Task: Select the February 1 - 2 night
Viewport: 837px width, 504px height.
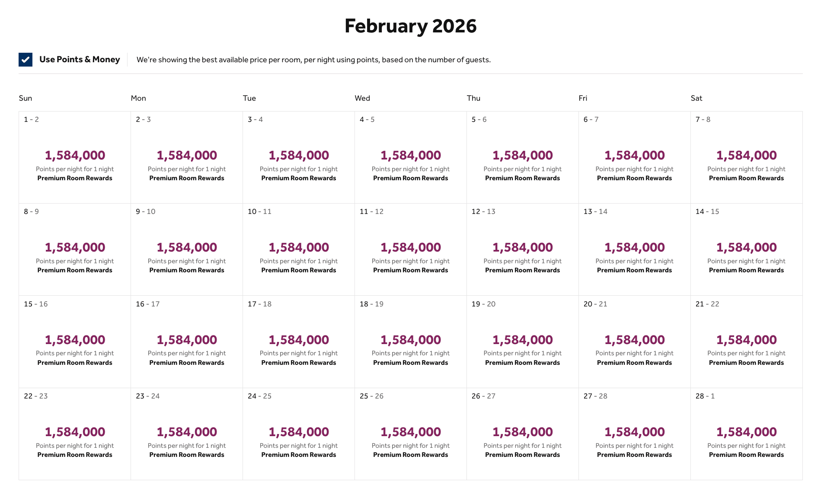Action: pyautogui.click(x=75, y=157)
